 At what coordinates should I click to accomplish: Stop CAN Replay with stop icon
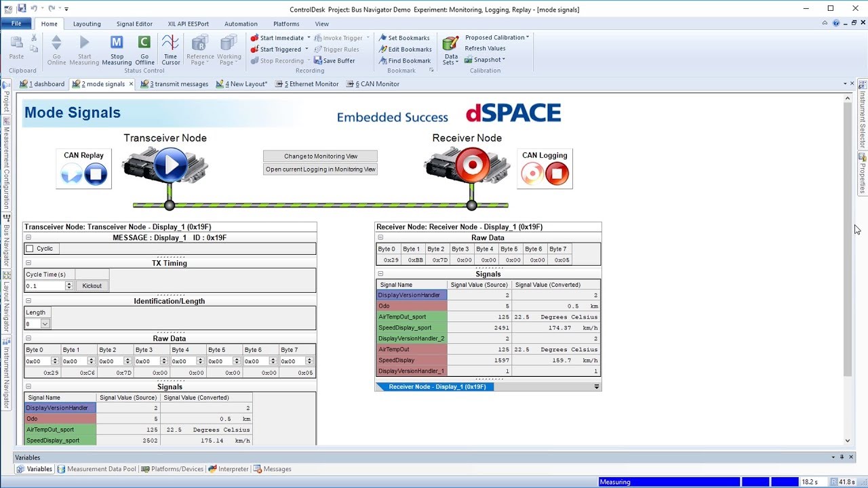pyautogui.click(x=96, y=174)
